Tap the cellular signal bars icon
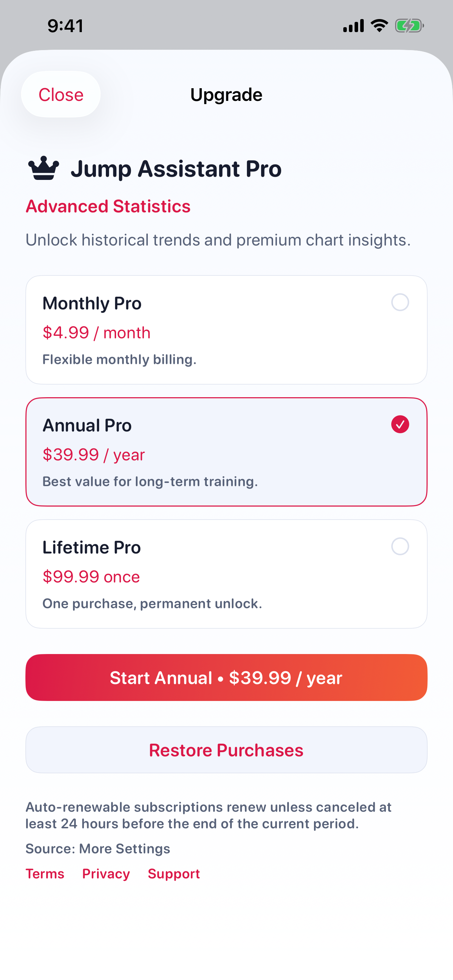 [354, 26]
